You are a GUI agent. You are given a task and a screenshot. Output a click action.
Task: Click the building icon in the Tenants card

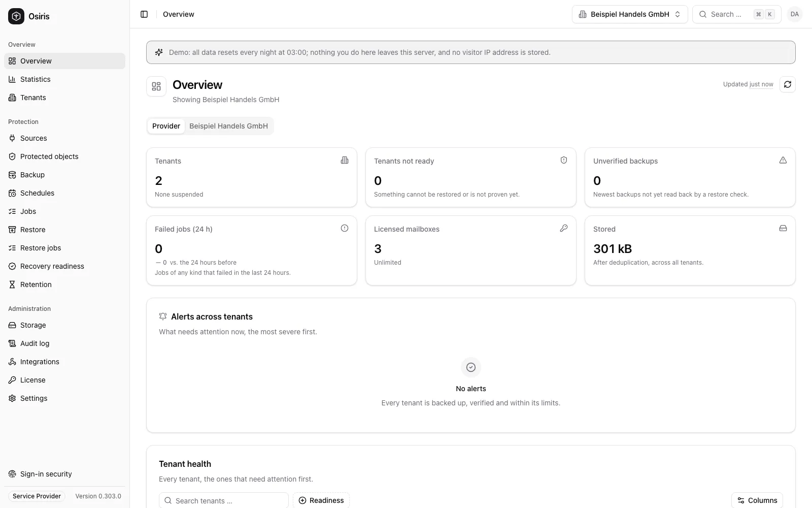[x=345, y=160]
